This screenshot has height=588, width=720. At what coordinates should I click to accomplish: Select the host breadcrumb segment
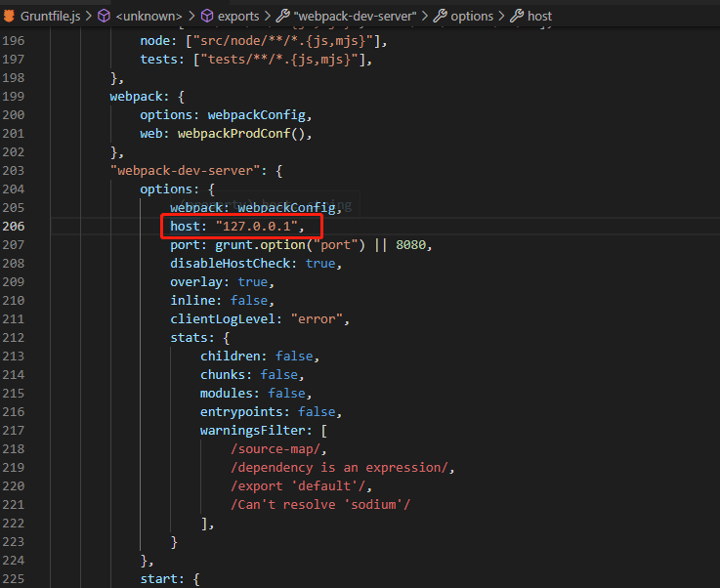tap(539, 16)
